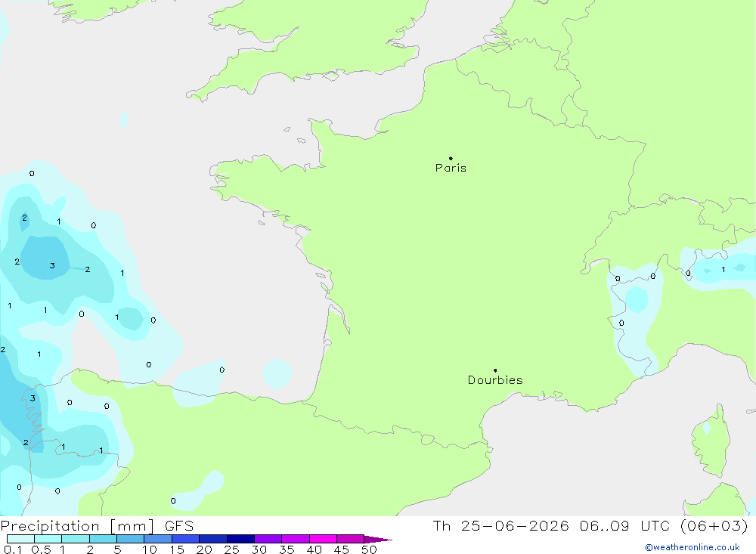The width and height of the screenshot is (756, 554).
Task: Select the Paris location dot marker
Action: click(x=451, y=158)
